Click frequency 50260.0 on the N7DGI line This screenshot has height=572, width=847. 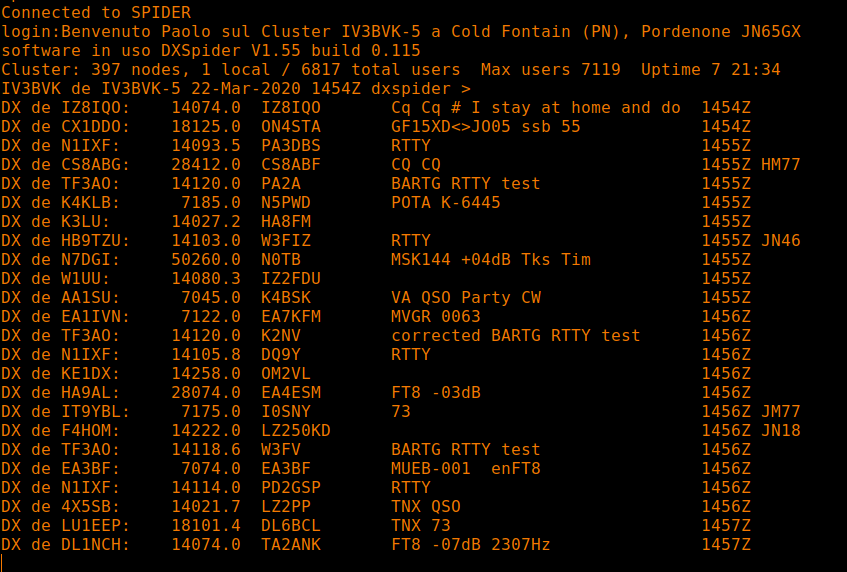(206, 259)
